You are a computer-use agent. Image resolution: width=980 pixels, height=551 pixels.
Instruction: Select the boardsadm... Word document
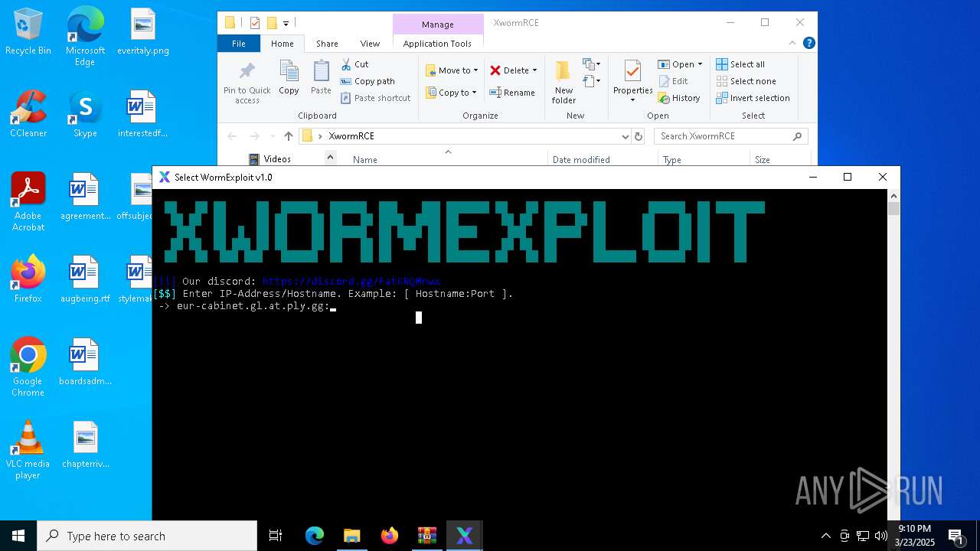pyautogui.click(x=85, y=362)
